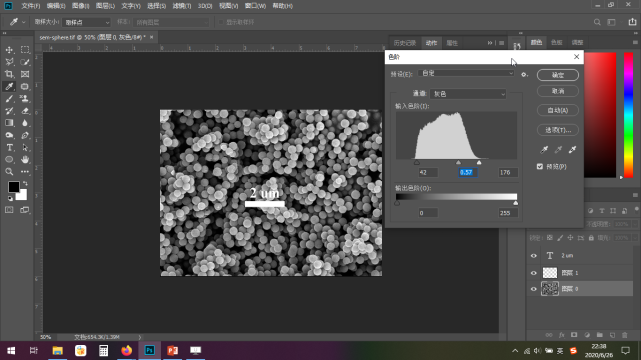Click the Cancel button in Levels

(x=558, y=91)
